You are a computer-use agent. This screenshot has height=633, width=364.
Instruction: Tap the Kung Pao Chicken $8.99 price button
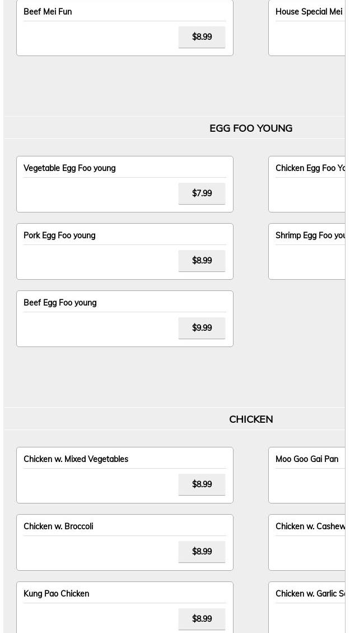(202, 619)
